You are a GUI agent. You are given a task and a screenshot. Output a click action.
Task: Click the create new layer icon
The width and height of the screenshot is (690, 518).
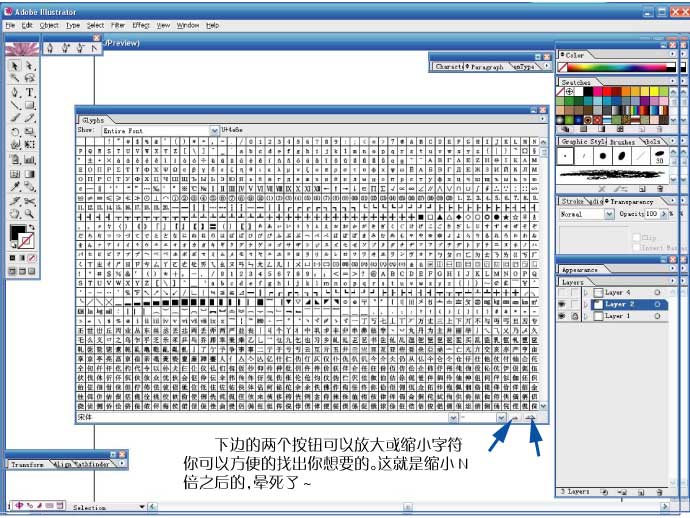(x=641, y=492)
